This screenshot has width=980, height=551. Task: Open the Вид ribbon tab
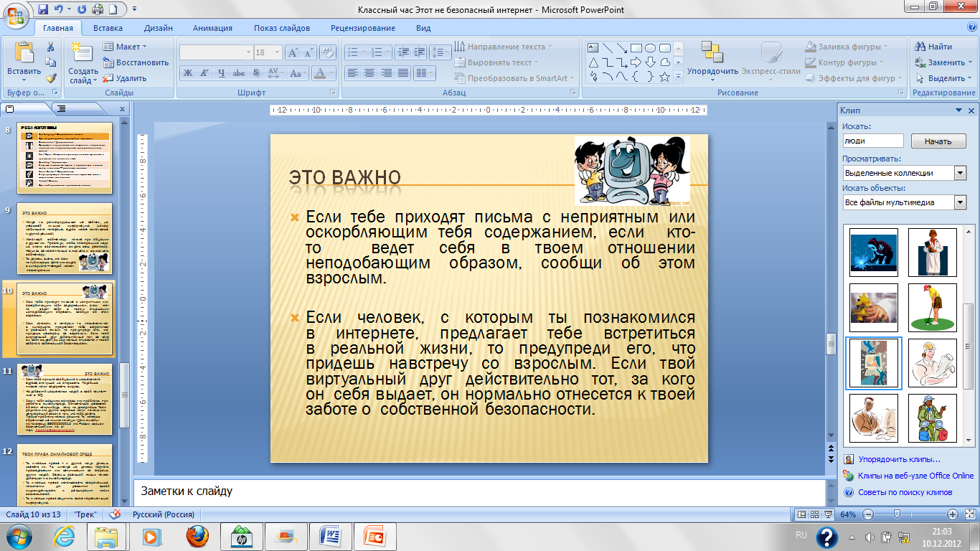423,28
